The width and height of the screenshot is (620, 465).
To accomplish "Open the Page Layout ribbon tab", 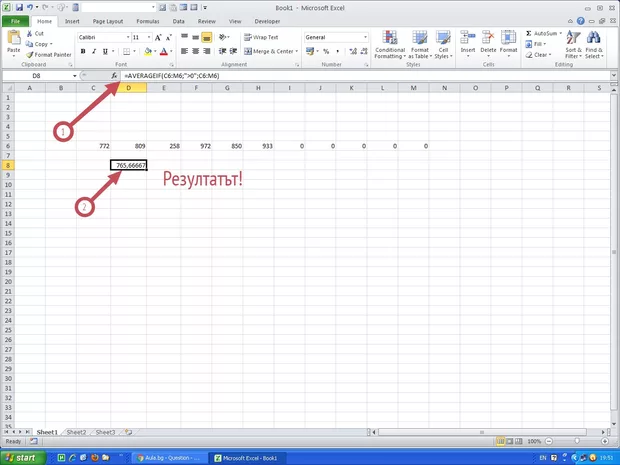I will click(x=107, y=20).
